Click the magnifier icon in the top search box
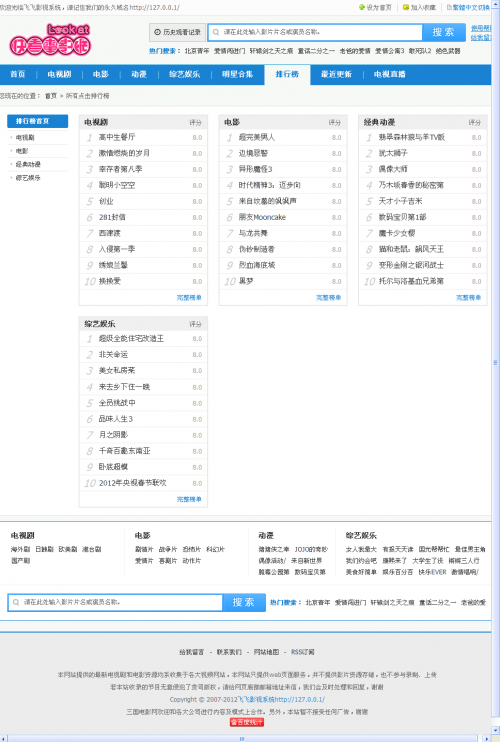This screenshot has height=742, width=500. 216,32
